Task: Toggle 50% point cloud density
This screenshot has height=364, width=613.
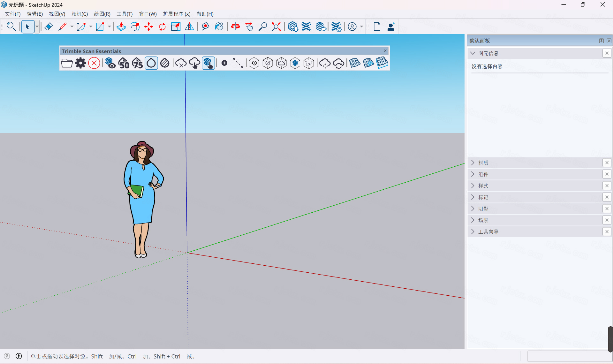Action: 124,63
